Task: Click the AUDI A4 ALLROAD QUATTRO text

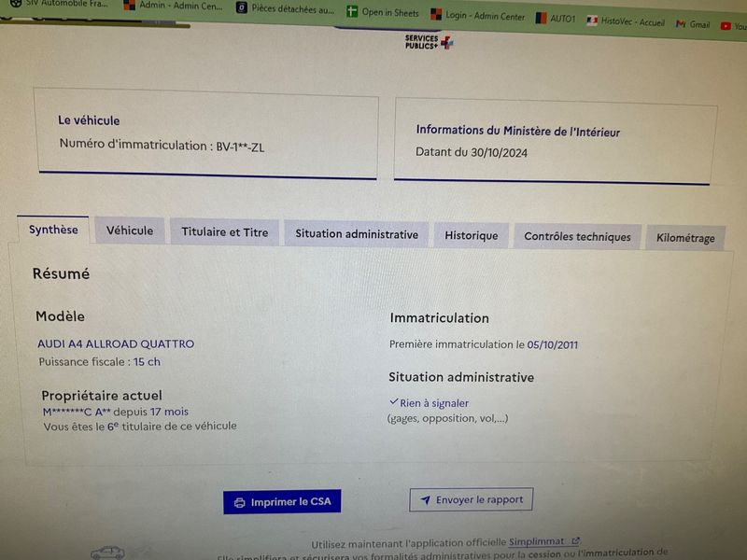Action: [116, 343]
